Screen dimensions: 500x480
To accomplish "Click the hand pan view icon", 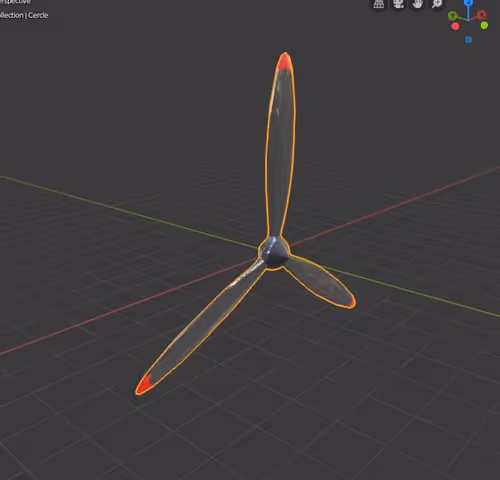I will 418,4.
